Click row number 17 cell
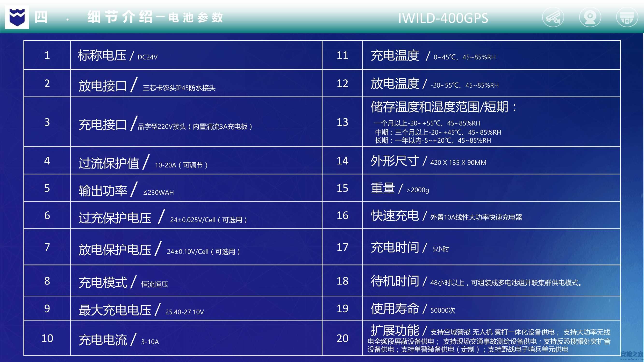This screenshot has width=644, height=362. tap(342, 247)
